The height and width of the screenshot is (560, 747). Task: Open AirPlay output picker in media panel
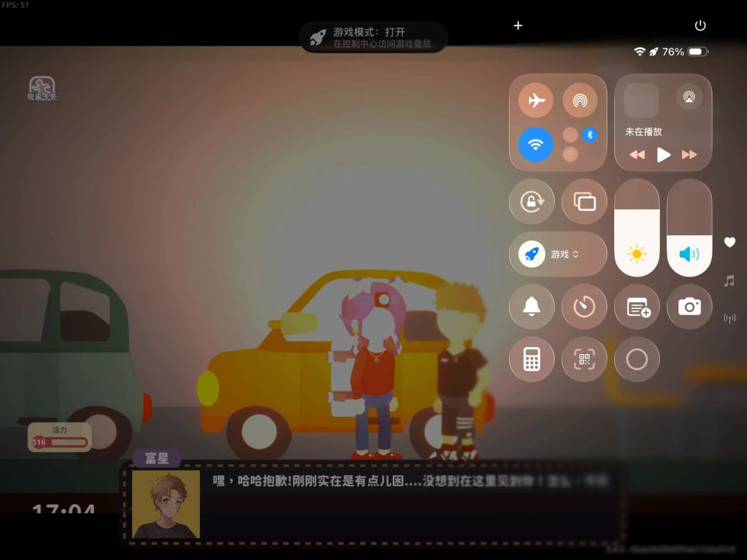click(x=689, y=97)
